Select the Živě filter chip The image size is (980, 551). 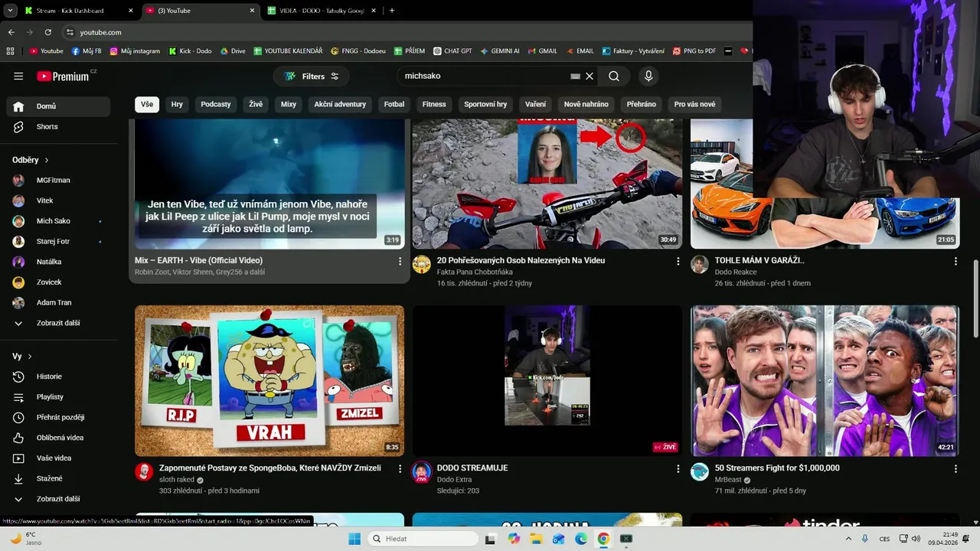pyautogui.click(x=256, y=104)
